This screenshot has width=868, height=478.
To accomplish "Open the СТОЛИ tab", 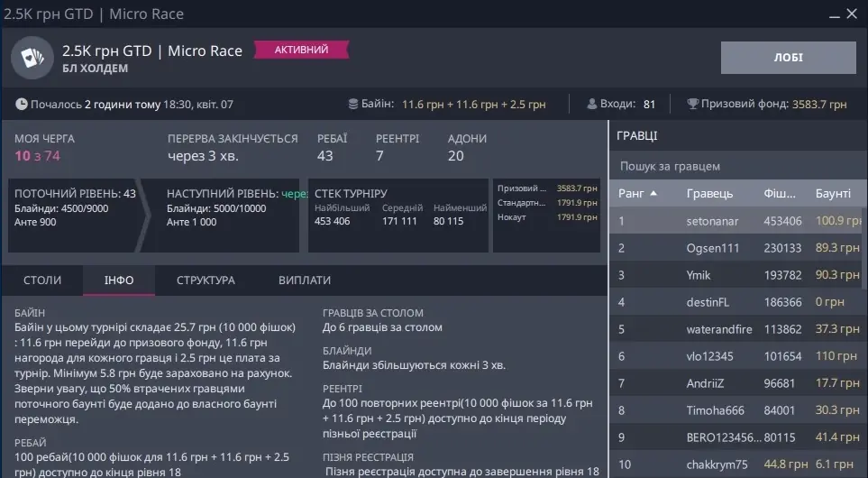I will 42,280.
